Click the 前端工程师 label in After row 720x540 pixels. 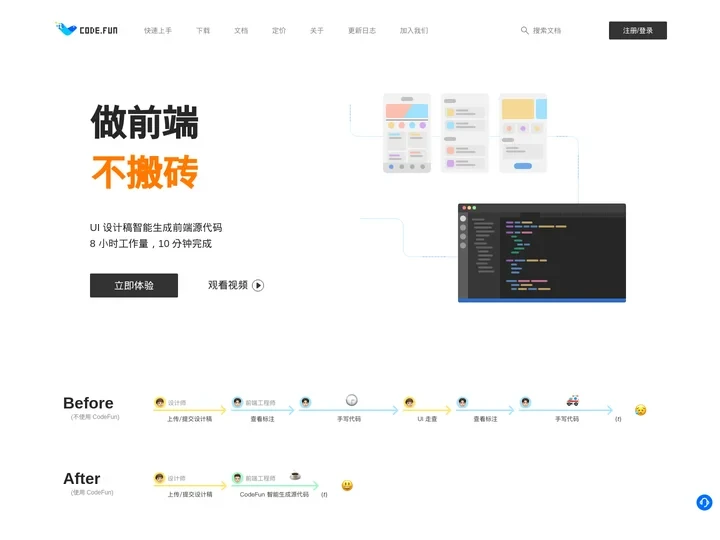pos(260,478)
